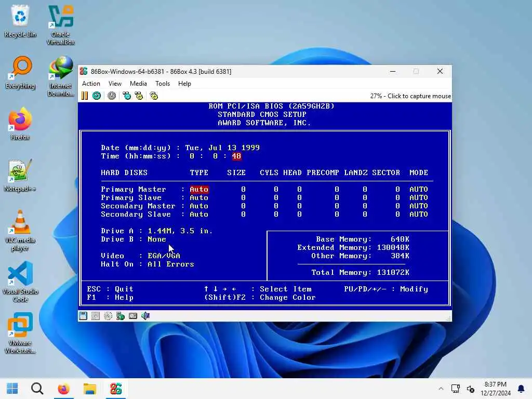Click the Secondary Master Auto type value
532x399 pixels.
point(199,206)
